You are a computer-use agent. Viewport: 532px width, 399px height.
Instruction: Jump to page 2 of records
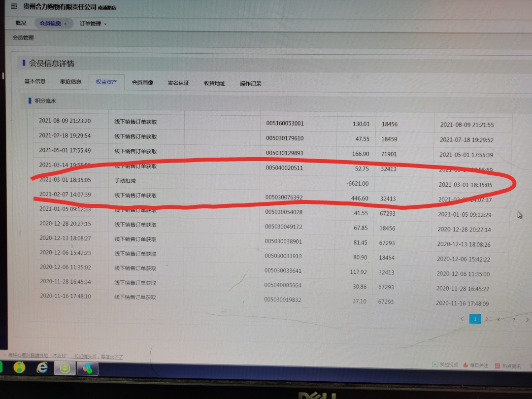coord(487,319)
